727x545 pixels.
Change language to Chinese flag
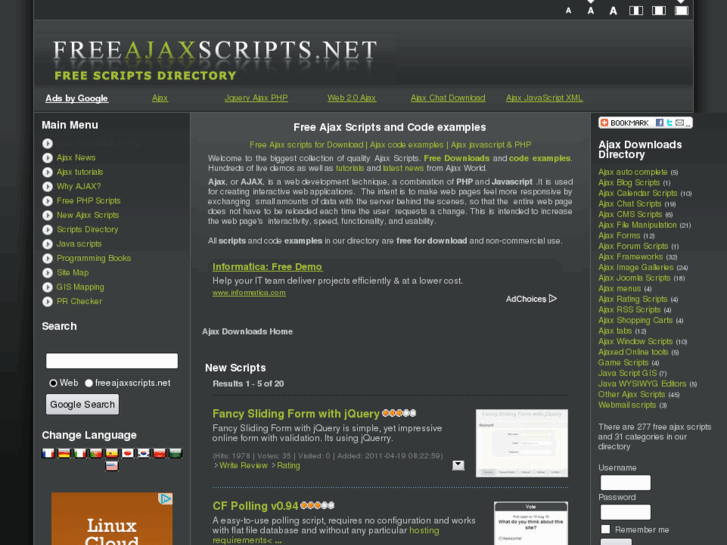(159, 453)
